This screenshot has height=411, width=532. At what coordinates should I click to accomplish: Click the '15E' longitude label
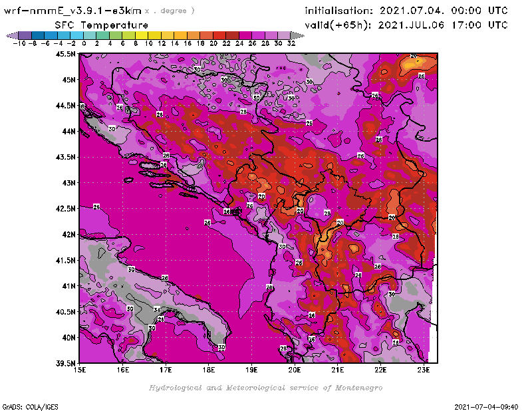click(80, 370)
